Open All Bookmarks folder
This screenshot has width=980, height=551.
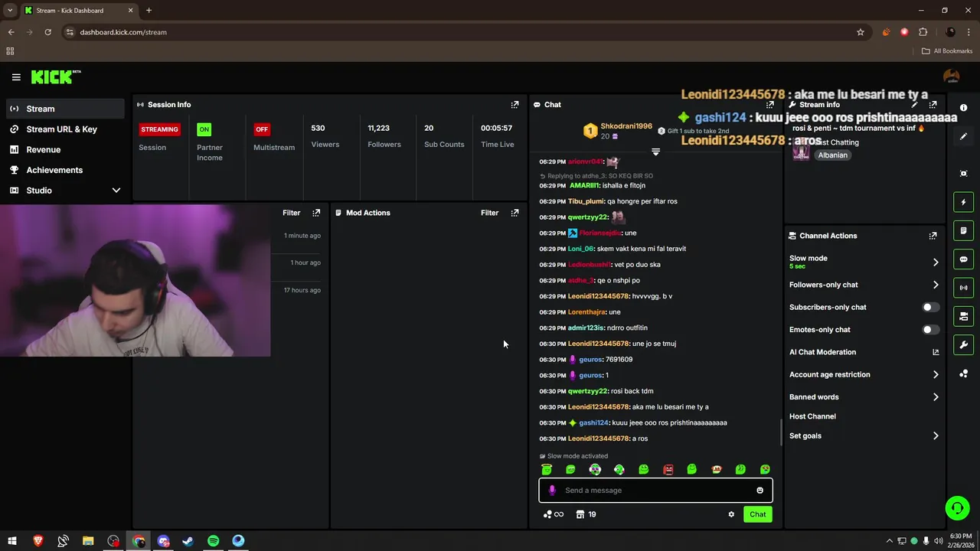click(947, 51)
